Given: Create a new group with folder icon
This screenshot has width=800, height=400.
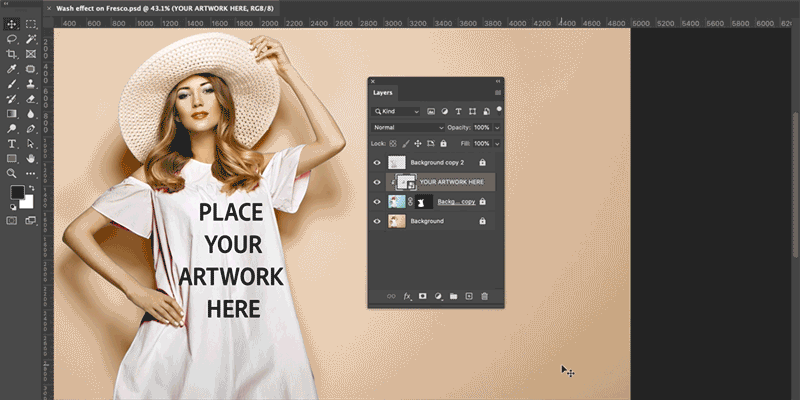Looking at the screenshot, I should pyautogui.click(x=453, y=296).
